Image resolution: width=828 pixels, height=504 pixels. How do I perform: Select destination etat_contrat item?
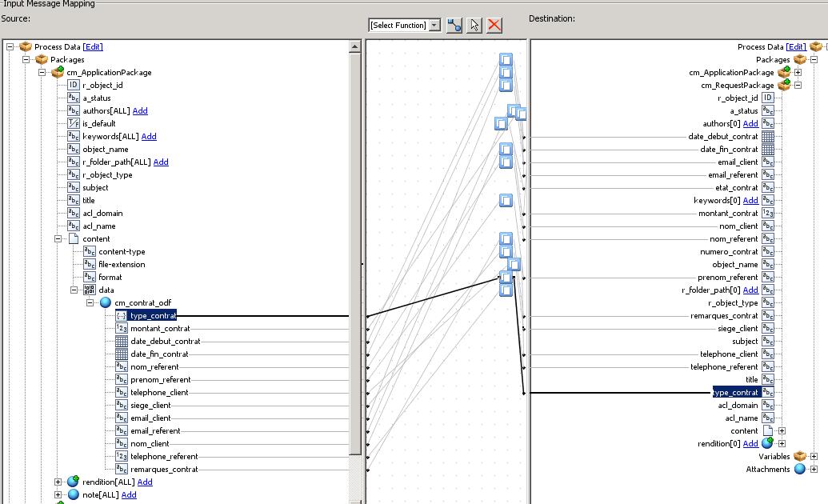click(x=737, y=187)
